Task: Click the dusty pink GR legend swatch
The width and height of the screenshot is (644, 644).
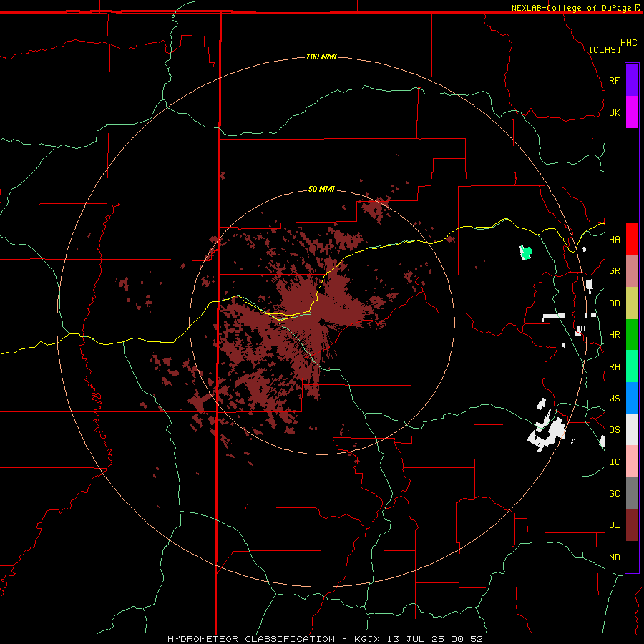Action: 632,271
